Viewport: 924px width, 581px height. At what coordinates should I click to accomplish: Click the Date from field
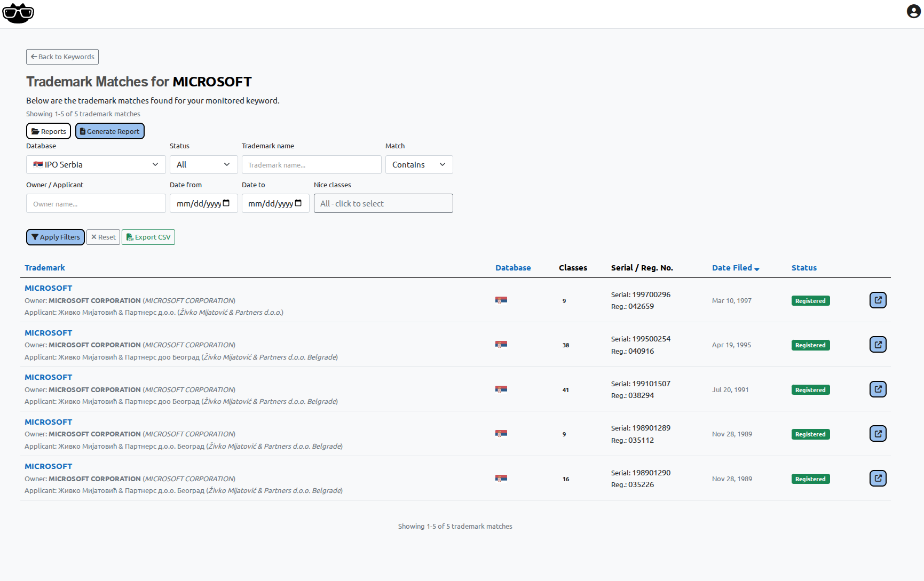click(204, 203)
